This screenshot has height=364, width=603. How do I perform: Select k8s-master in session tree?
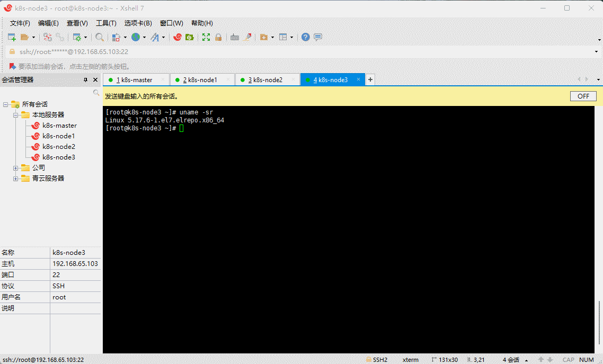(x=59, y=125)
